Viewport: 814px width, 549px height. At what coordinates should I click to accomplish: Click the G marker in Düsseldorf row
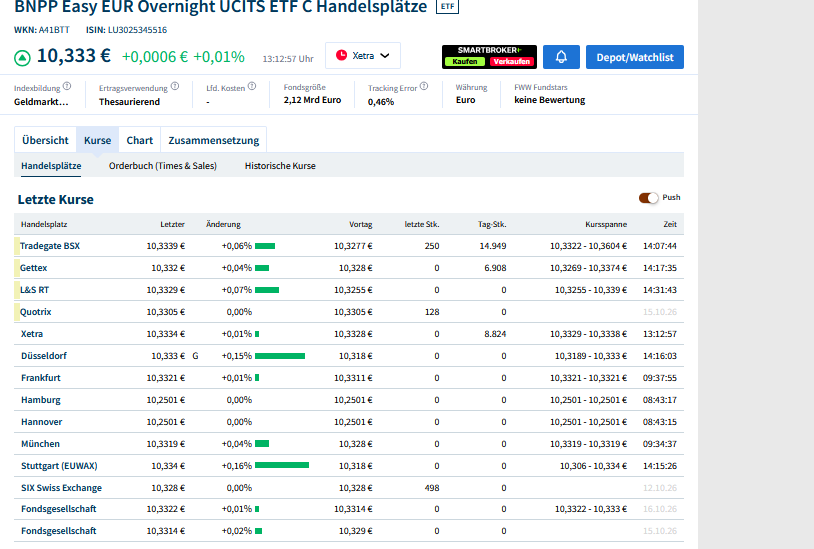195,356
